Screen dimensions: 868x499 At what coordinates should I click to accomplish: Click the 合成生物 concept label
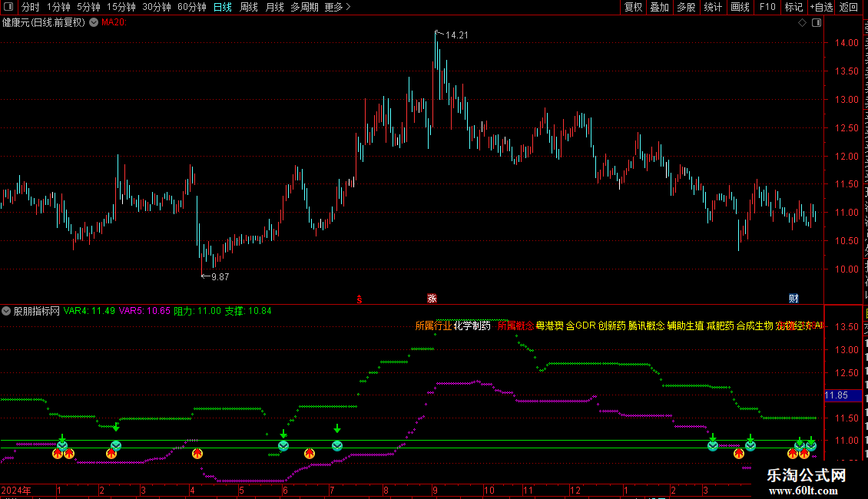tap(754, 326)
